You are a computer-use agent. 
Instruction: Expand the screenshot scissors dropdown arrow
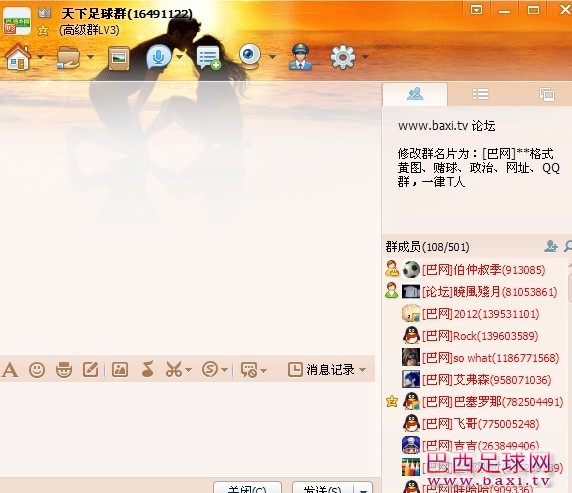[188, 370]
